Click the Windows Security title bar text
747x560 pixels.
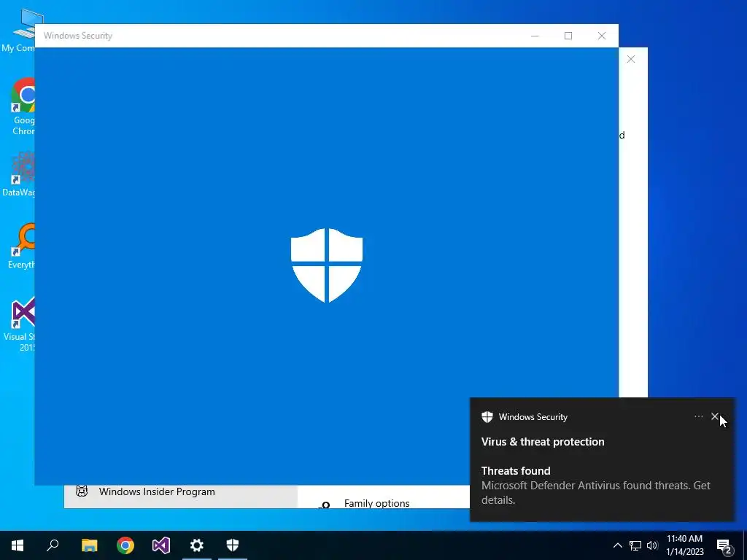(x=77, y=36)
